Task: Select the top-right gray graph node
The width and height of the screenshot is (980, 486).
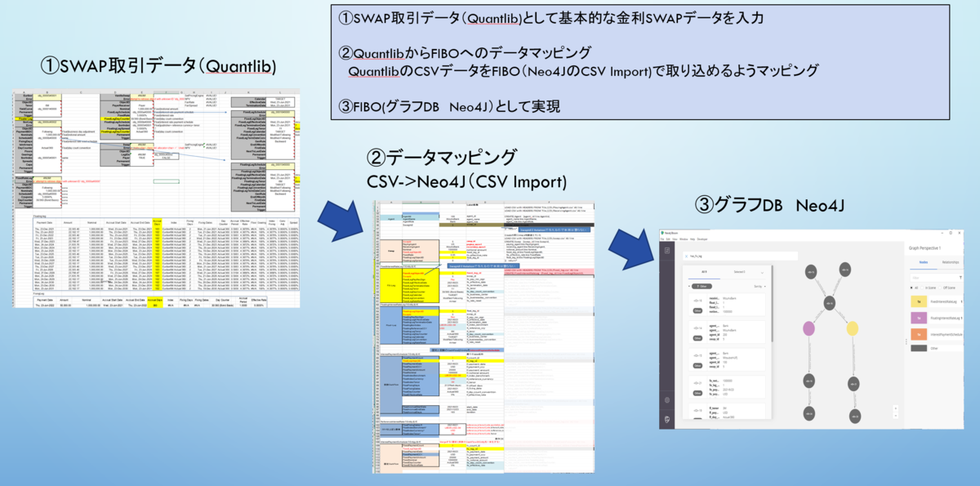Action: 845,270
